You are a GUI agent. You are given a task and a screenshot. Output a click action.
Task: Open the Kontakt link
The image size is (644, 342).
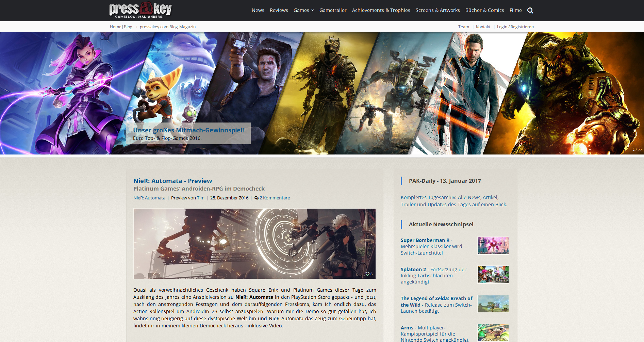click(483, 27)
